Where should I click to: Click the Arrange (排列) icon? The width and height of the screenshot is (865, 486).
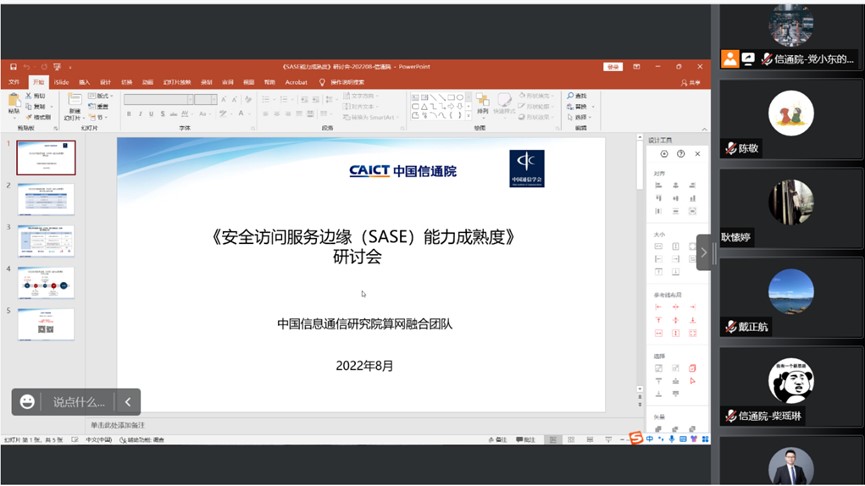pos(483,100)
